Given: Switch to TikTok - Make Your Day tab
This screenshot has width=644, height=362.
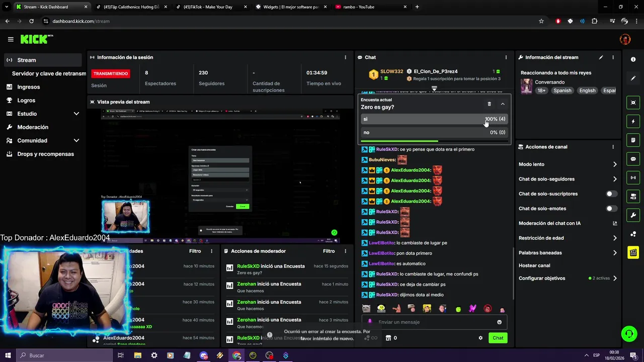Looking at the screenshot, I should coord(211,7).
